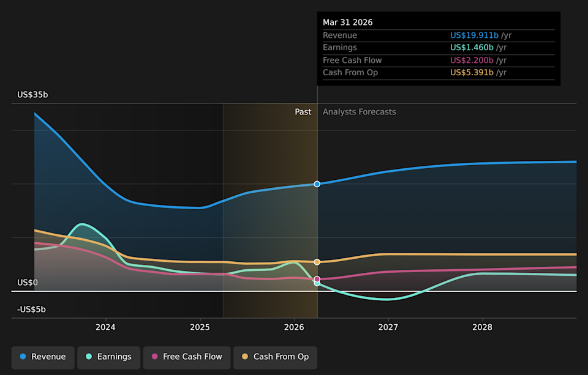The height and width of the screenshot is (375, 588).
Task: Click the teal Earnings data point marker
Action: (317, 284)
